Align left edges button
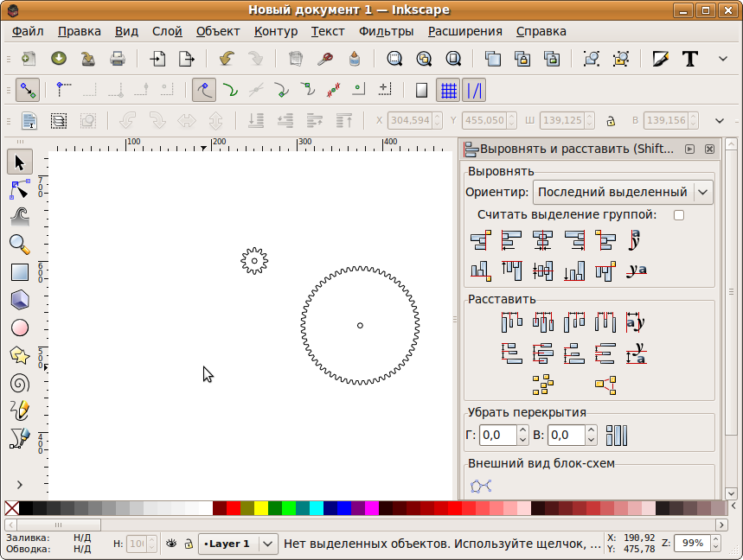Screen dimensions: 743x560 pyautogui.click(x=512, y=240)
